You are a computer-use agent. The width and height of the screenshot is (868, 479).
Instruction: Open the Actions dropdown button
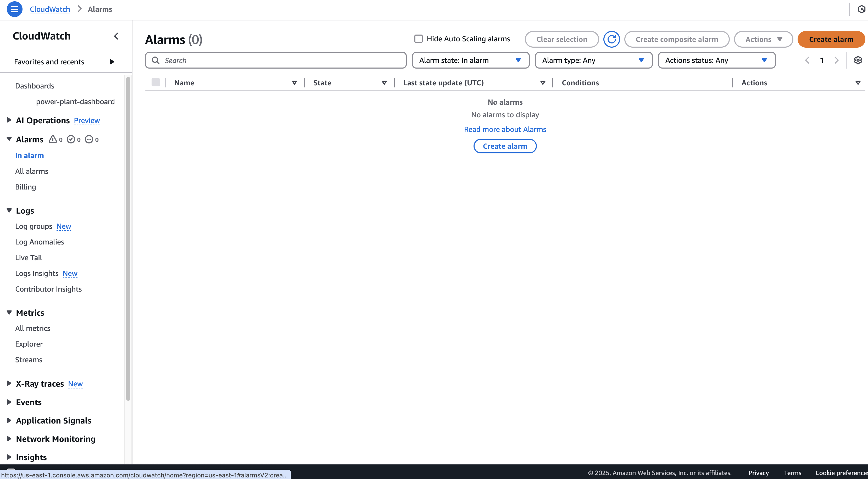[x=764, y=40]
